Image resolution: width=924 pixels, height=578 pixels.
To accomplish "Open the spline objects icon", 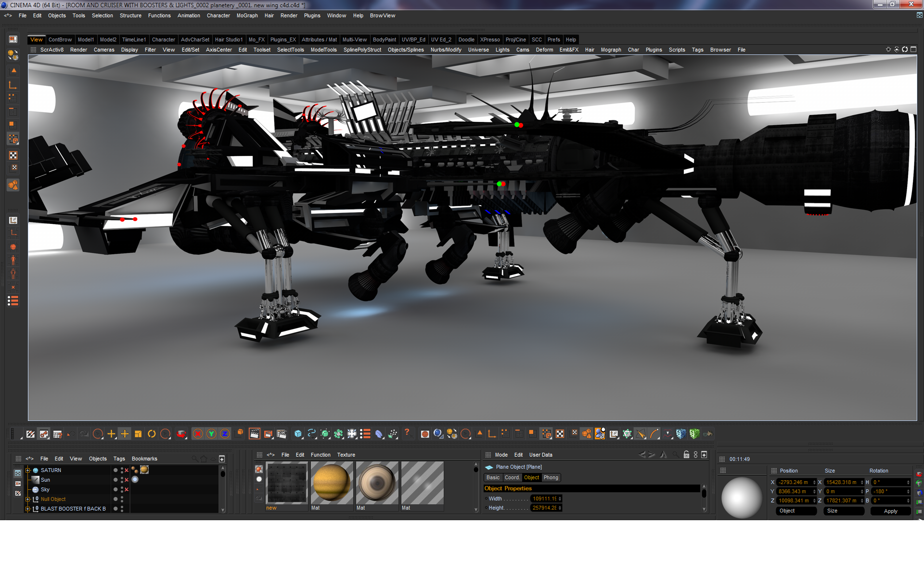I will click(311, 433).
